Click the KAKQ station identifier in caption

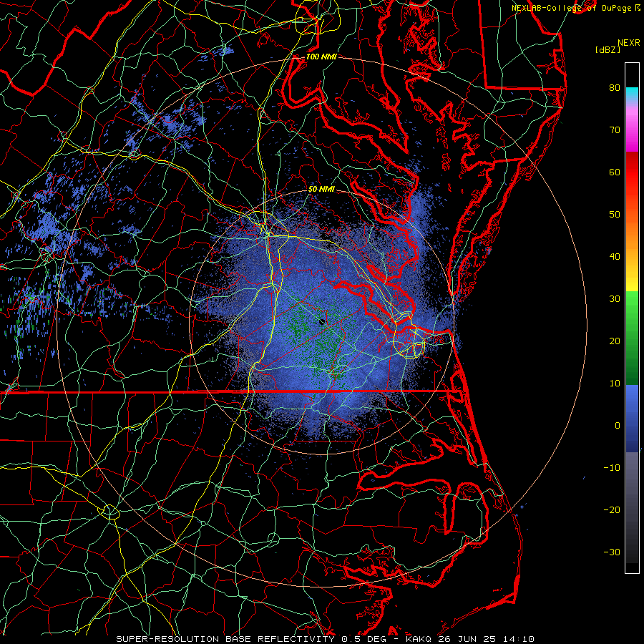pos(419,639)
